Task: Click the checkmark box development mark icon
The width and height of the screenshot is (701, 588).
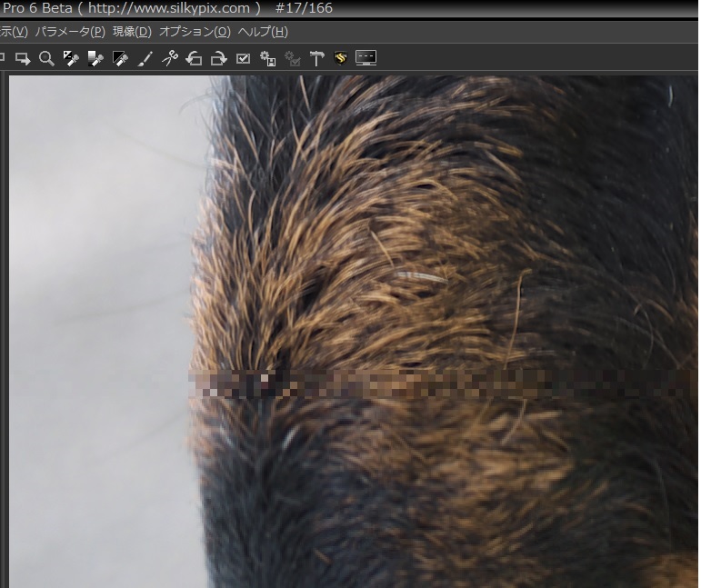Action: click(x=243, y=58)
